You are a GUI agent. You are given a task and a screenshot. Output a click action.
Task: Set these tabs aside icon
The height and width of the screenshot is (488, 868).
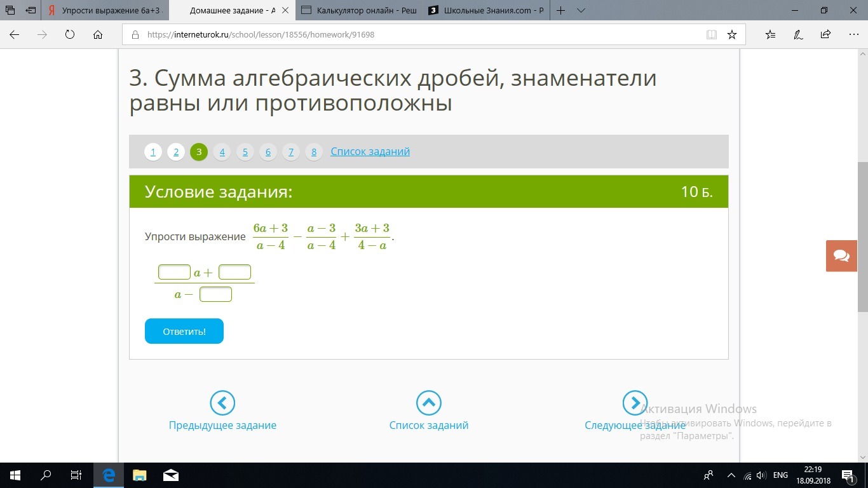[x=31, y=10]
